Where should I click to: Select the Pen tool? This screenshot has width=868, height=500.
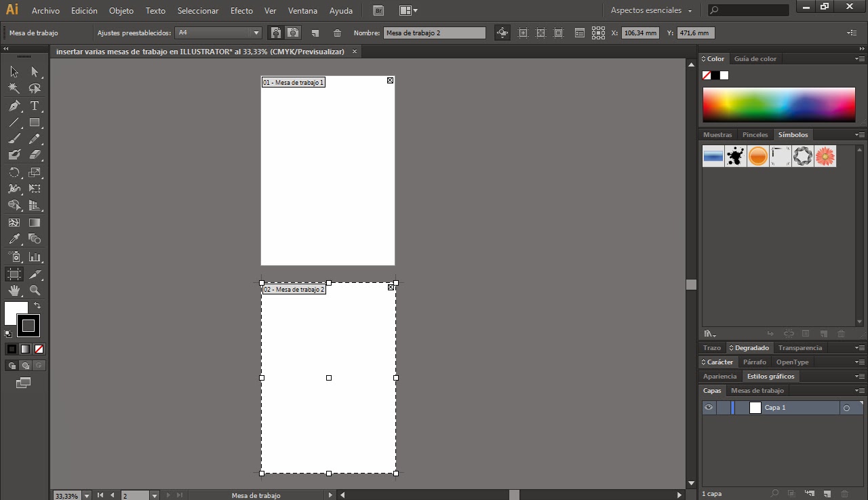point(14,106)
